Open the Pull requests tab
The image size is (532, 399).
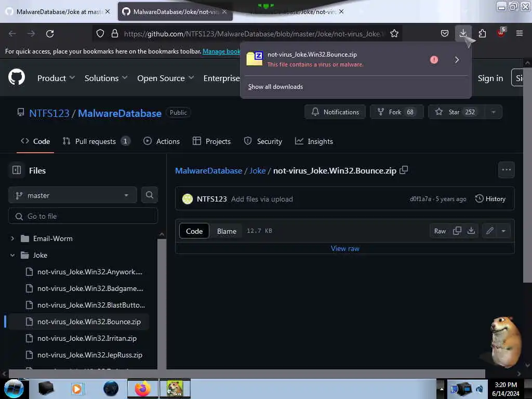pos(96,141)
